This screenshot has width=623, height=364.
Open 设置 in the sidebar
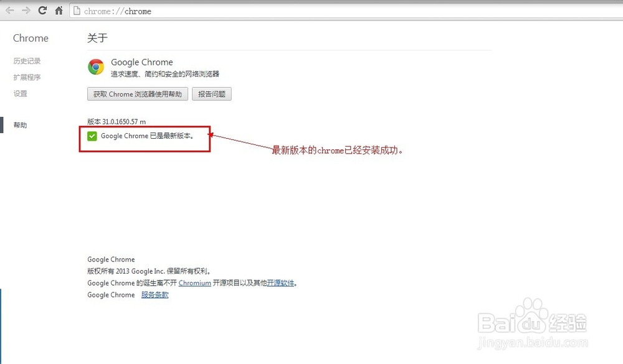21,94
